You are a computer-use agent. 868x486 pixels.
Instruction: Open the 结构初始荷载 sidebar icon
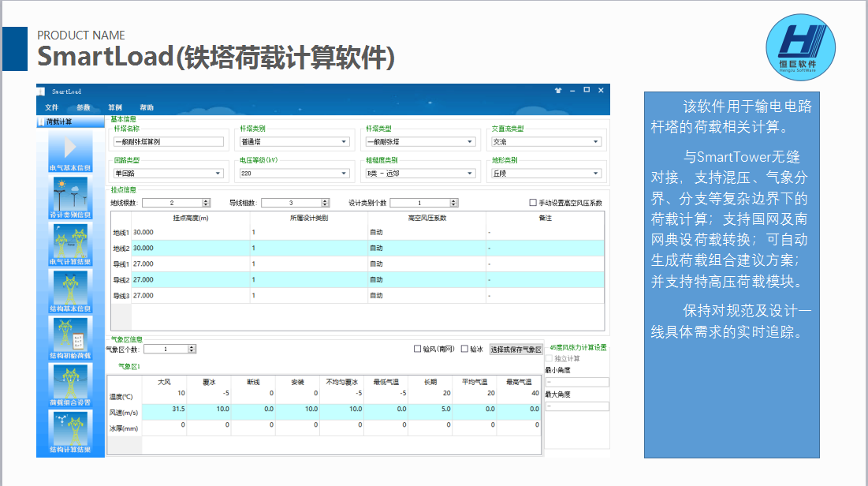pos(70,339)
